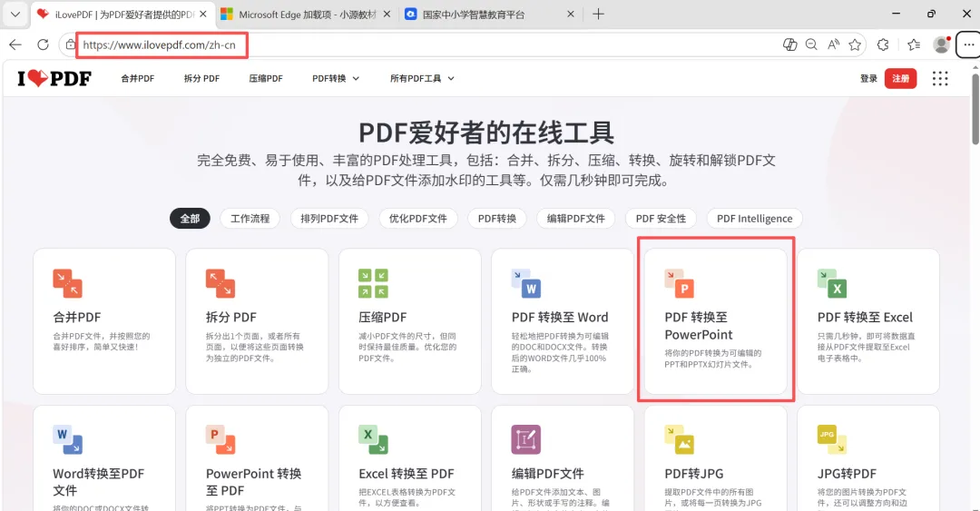The height and width of the screenshot is (511, 980).
Task: Select the 压缩PDF navigation item
Action: 266,78
